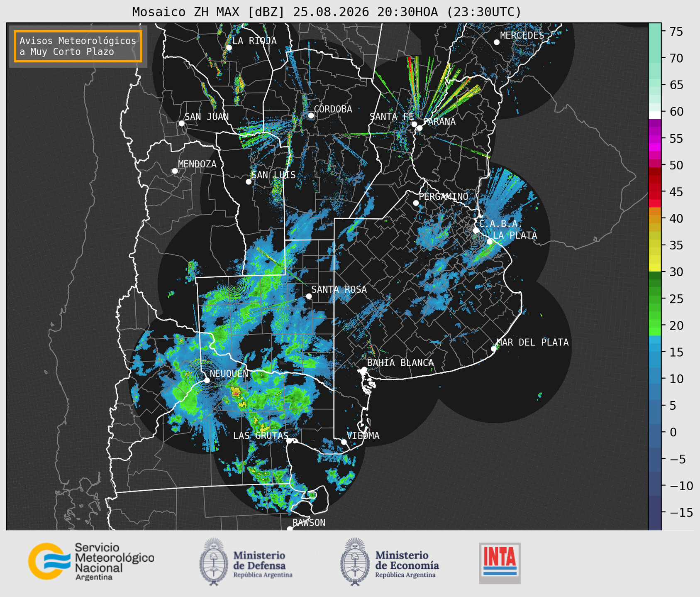Select the Neuquén city marker
The image size is (700, 597).
point(207,380)
